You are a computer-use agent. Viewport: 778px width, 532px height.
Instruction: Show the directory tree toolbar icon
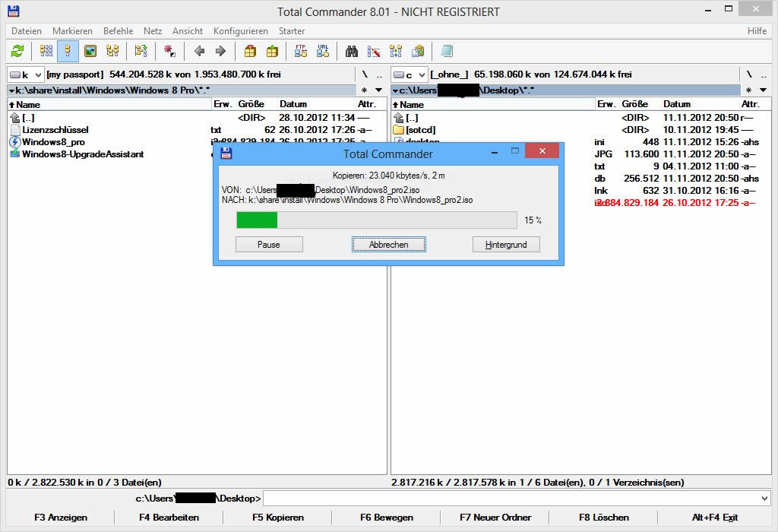click(112, 51)
